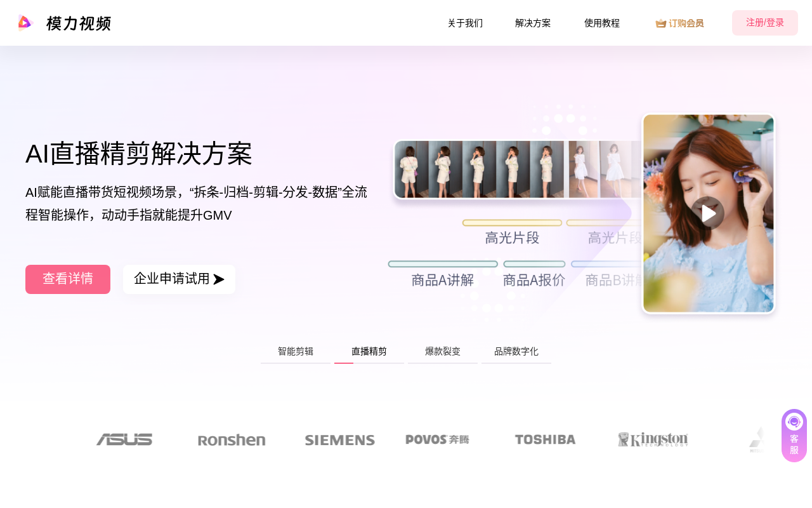
Task: Click the 企业申请试用 button
Action: pyautogui.click(x=179, y=279)
